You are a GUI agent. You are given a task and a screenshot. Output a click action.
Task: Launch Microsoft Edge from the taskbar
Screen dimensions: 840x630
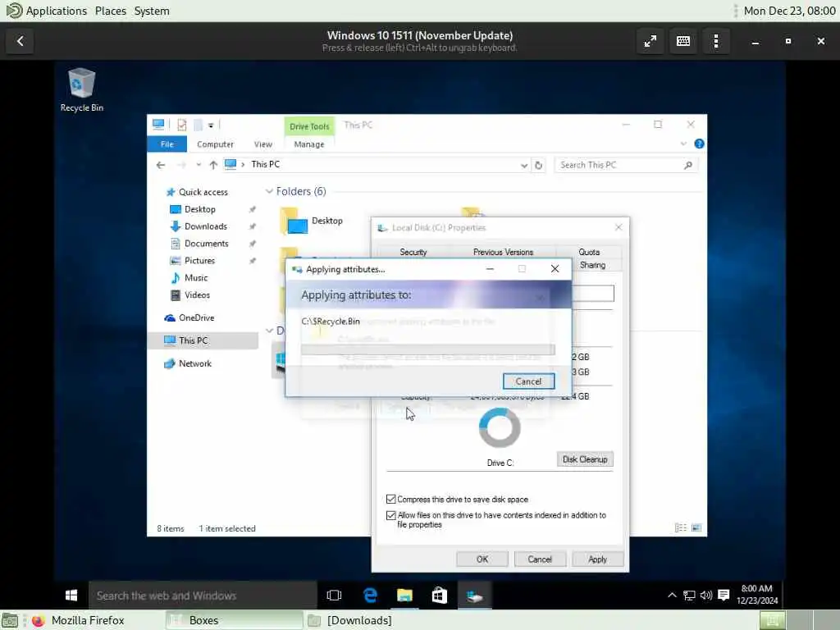coord(370,596)
